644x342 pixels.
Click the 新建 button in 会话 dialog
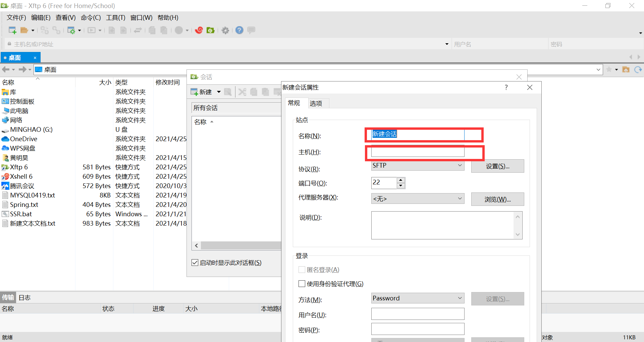[x=201, y=92]
